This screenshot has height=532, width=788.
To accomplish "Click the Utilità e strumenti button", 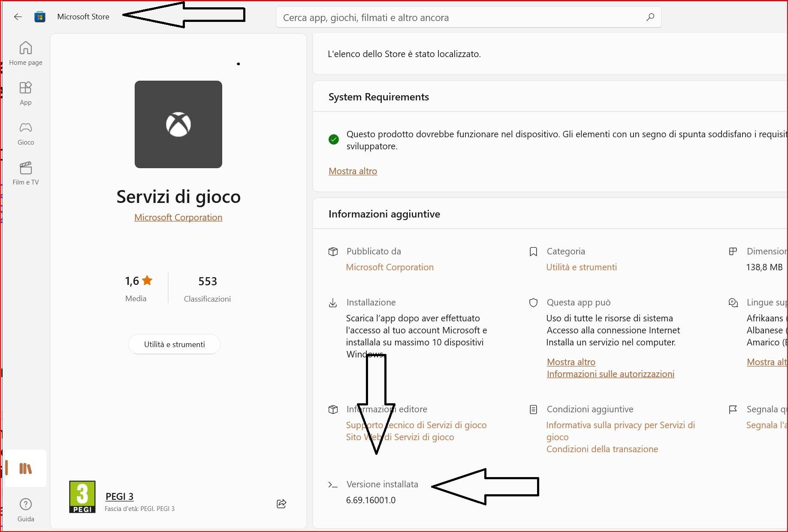I will (x=174, y=344).
